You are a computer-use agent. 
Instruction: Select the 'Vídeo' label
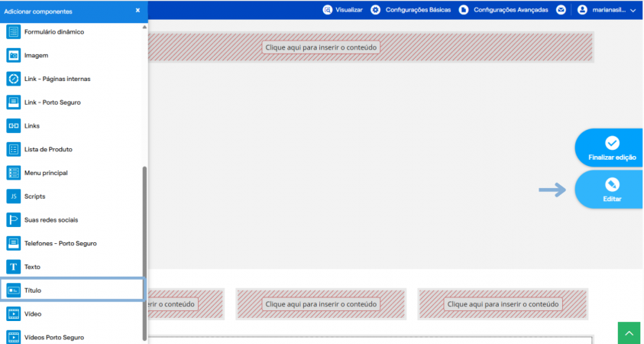[x=33, y=313]
